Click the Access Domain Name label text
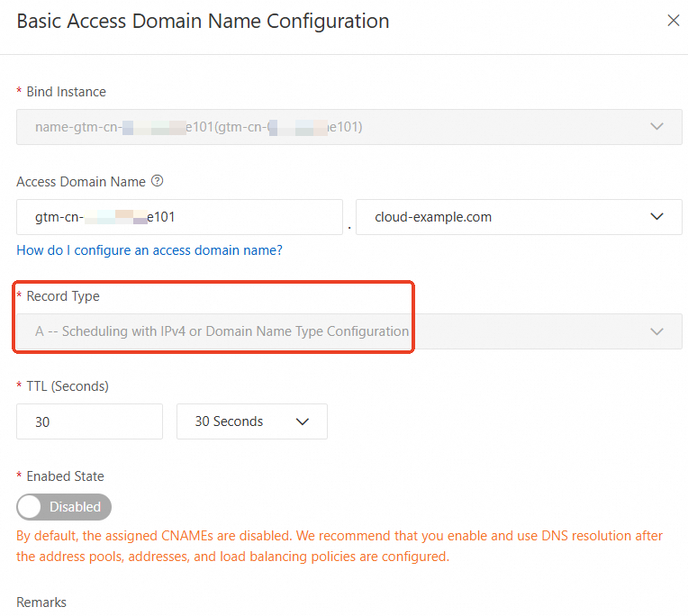This screenshot has height=616, width=688. point(81,181)
